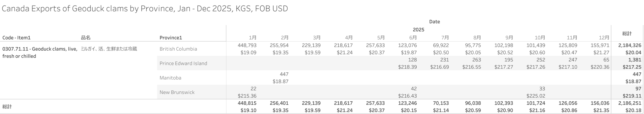Screen dimensions: 644x114
Task: Click the New Brunswick row label
Action: tap(177, 92)
